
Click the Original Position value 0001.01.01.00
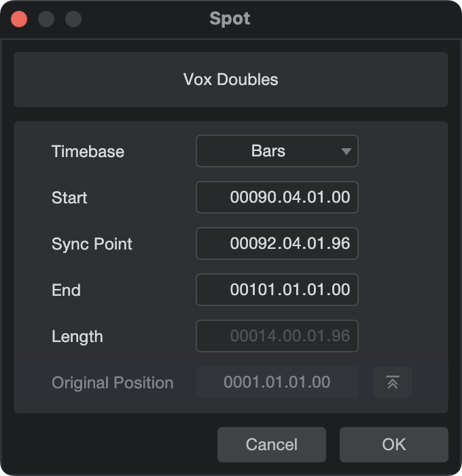(x=277, y=382)
